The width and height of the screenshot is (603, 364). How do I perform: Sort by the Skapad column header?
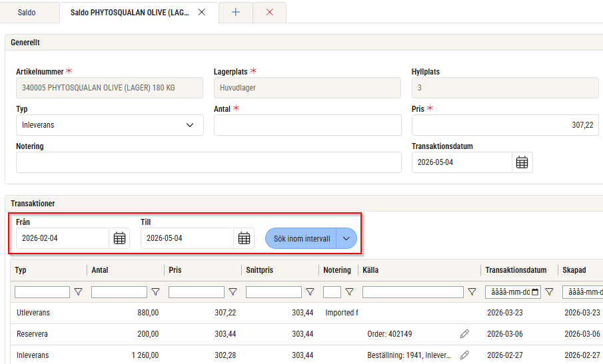pos(574,270)
